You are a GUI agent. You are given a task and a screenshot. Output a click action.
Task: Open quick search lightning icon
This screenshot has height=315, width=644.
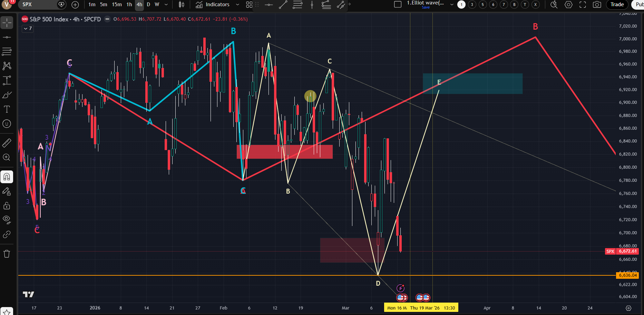point(554,4)
